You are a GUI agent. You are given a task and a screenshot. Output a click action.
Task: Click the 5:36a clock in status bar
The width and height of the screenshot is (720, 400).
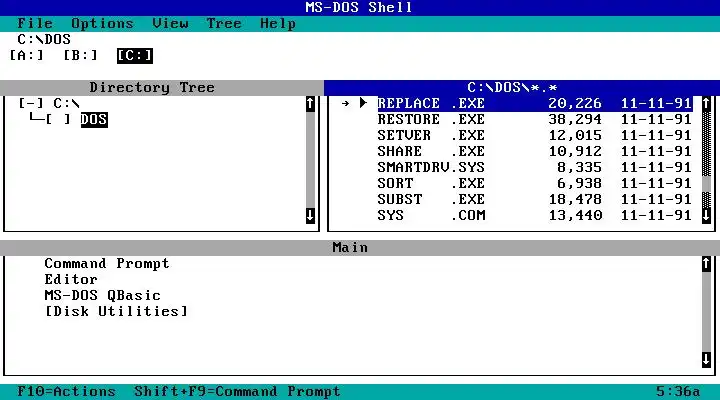click(x=678, y=391)
